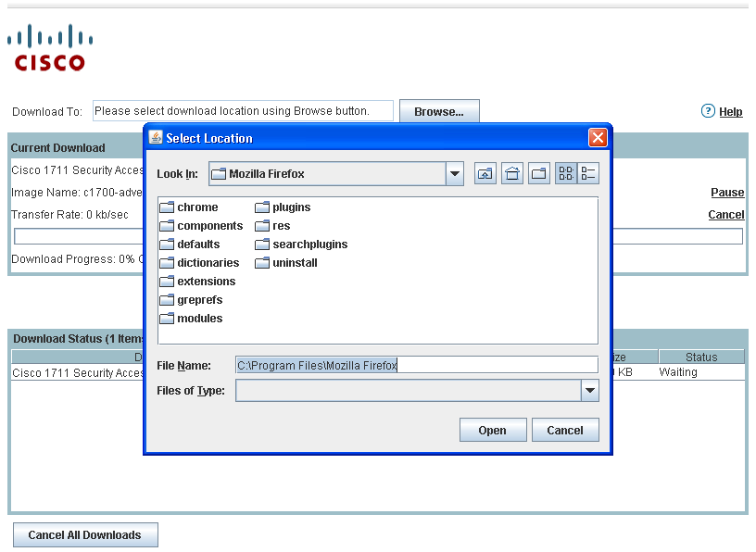Image resolution: width=756 pixels, height=552 pixels.
Task: Click the Status column header
Action: [701, 357]
